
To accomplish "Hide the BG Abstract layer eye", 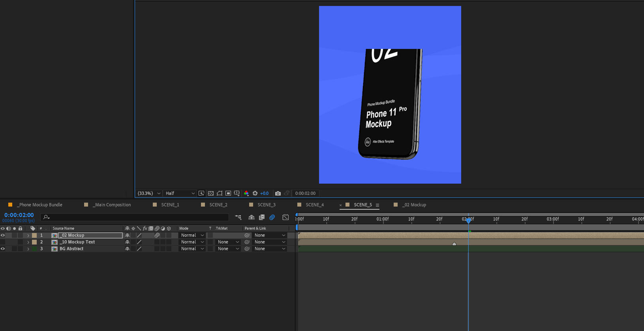I will point(3,249).
